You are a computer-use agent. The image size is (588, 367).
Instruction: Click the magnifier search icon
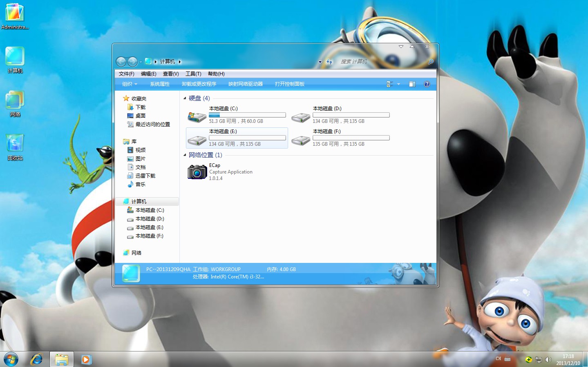(431, 62)
